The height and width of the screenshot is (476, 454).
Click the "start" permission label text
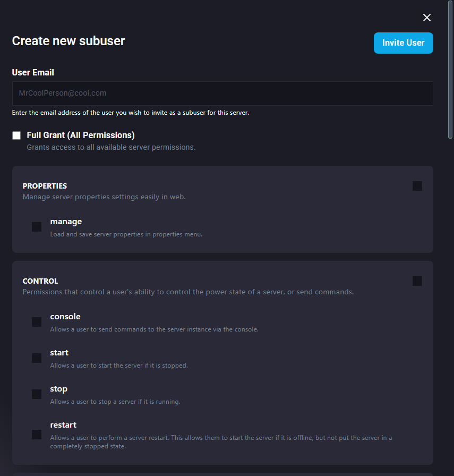click(59, 353)
